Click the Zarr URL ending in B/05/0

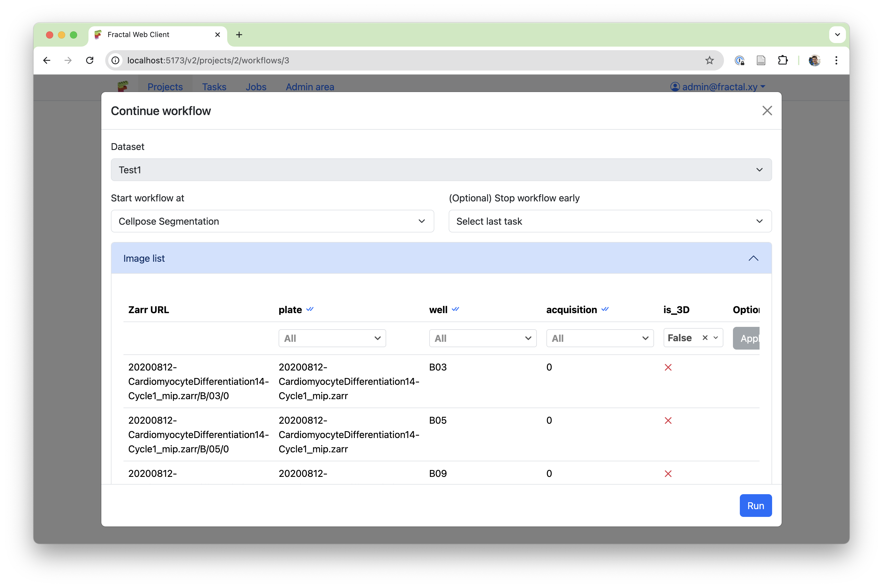pyautogui.click(x=198, y=435)
